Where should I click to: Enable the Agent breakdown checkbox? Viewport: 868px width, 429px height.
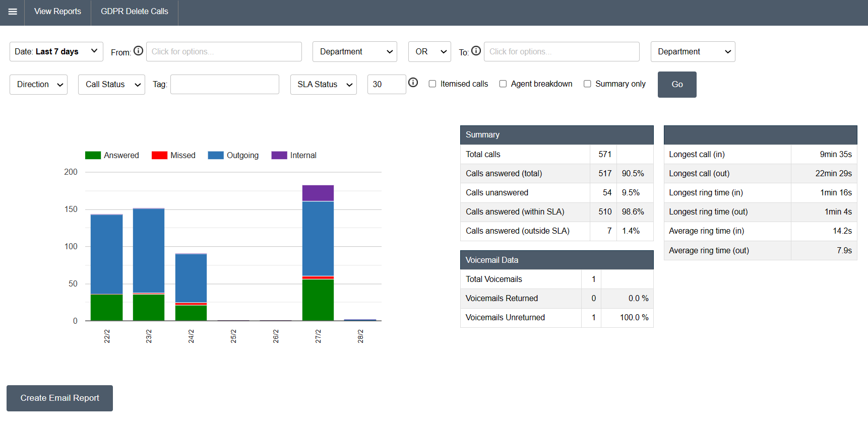click(x=503, y=84)
